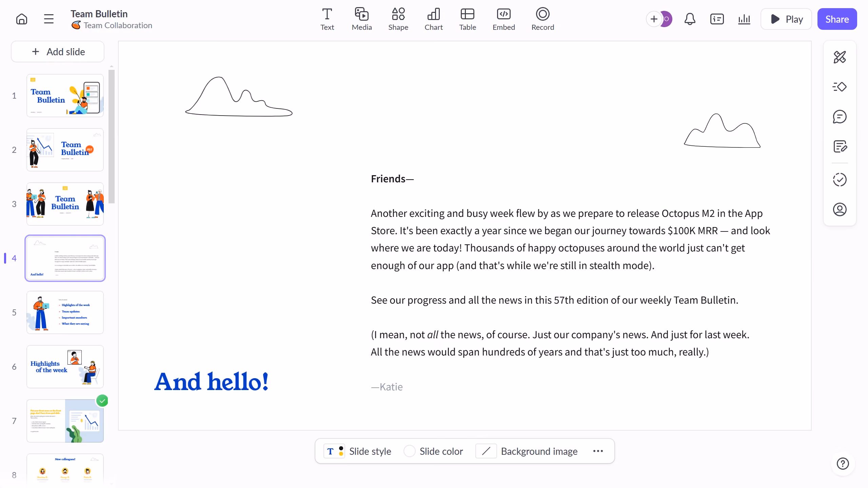
Task: Open the speaker notes list icon
Action: coord(717,19)
